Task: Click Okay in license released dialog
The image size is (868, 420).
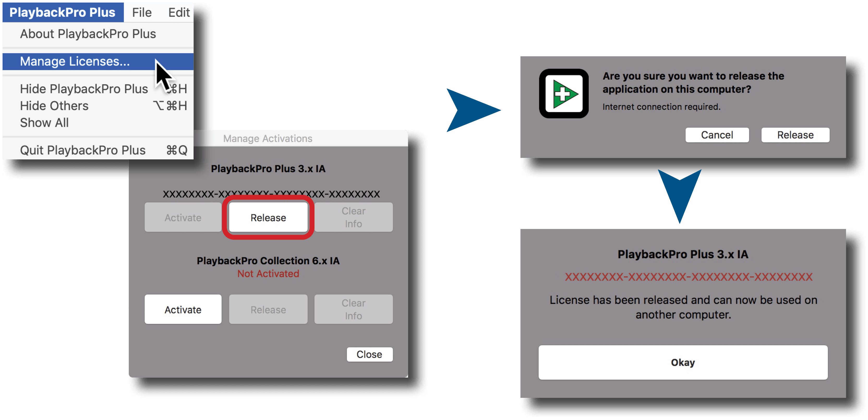Action: pos(683,362)
